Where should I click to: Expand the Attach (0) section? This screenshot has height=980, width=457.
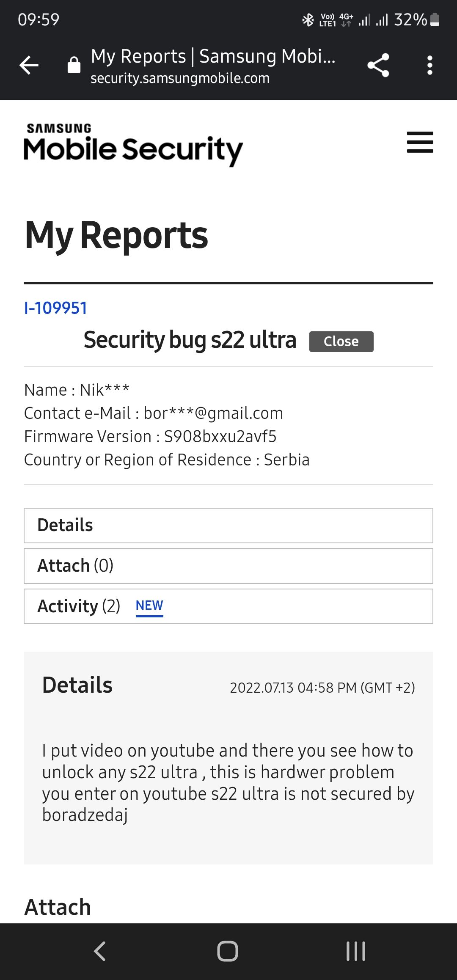(x=228, y=565)
